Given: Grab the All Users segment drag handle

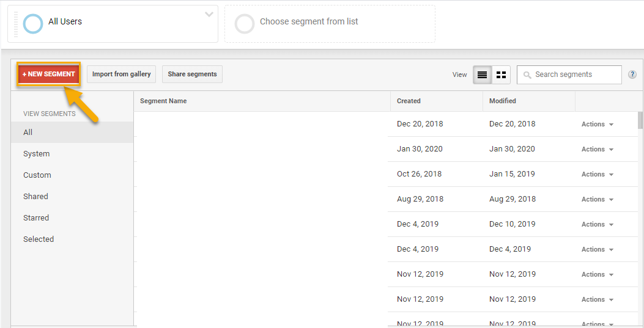Looking at the screenshot, I should pyautogui.click(x=16, y=24).
